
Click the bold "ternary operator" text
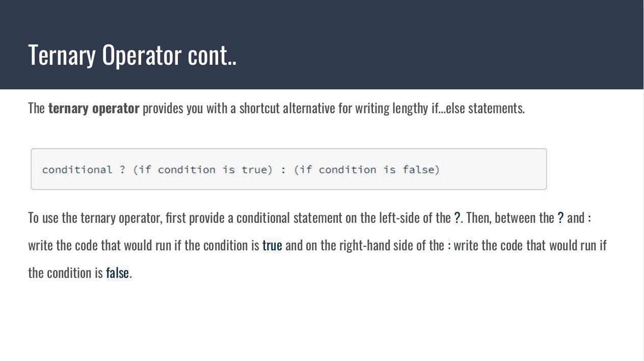[94, 108]
